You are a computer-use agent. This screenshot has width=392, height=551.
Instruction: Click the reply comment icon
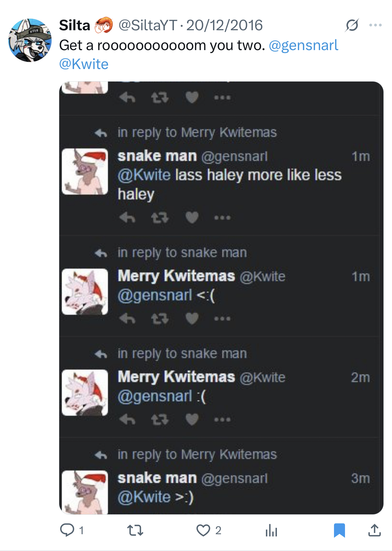pos(67,530)
